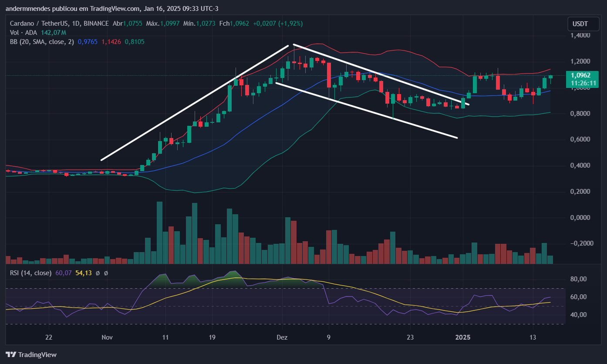Select the rising white trendline on the chart
607x364 pixels.
195,103
